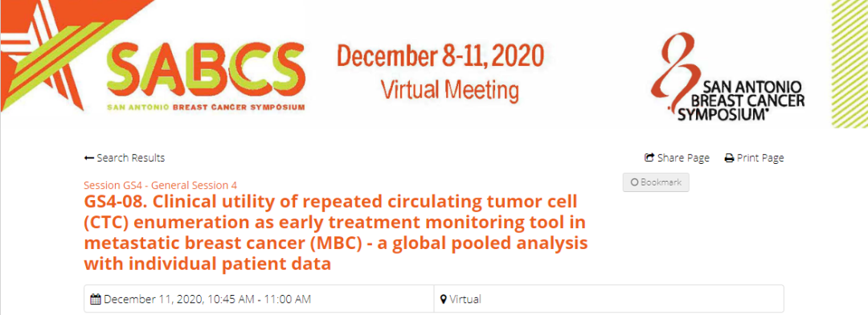Click the green striped banner decoration
The width and height of the screenshot is (868, 315).
coord(850,63)
